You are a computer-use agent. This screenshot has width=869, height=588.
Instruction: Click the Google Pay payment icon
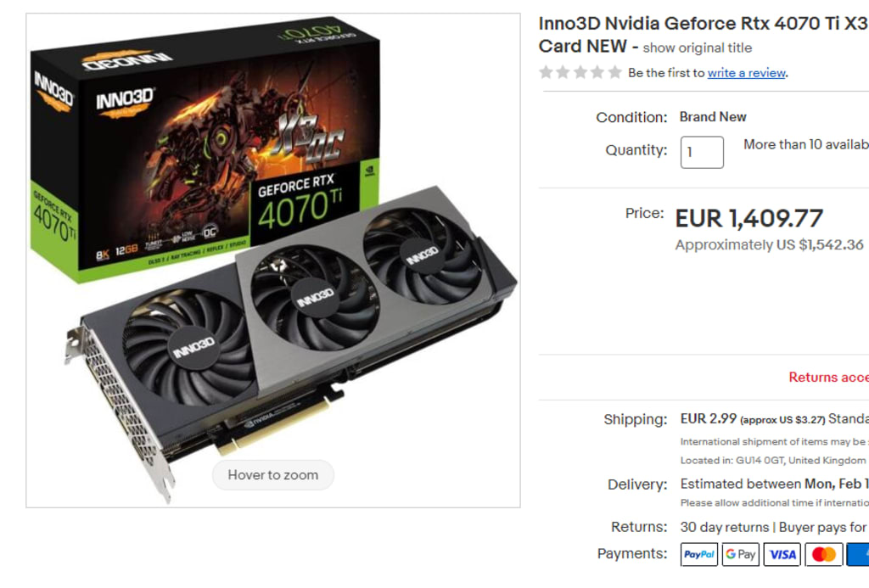coord(740,554)
